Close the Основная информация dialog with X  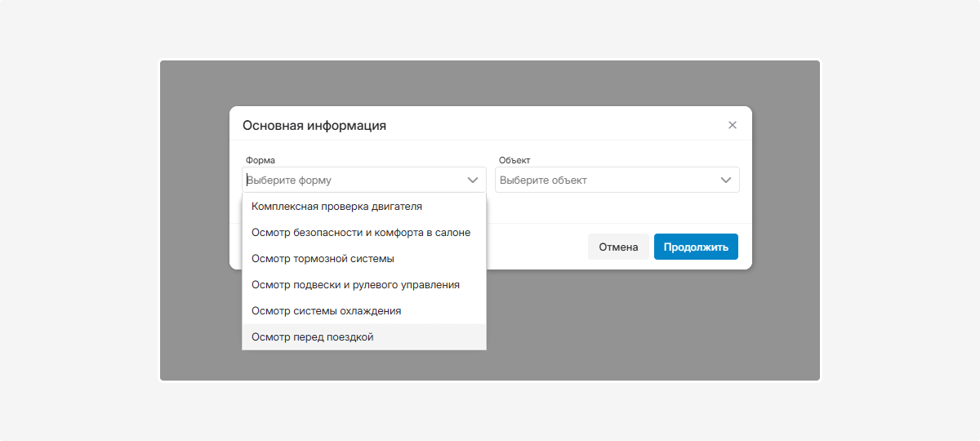pyautogui.click(x=732, y=125)
